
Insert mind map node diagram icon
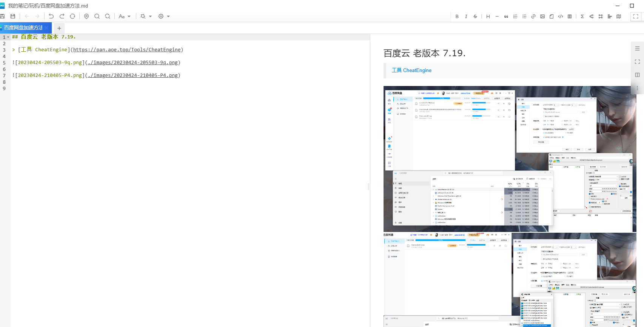click(x=600, y=16)
